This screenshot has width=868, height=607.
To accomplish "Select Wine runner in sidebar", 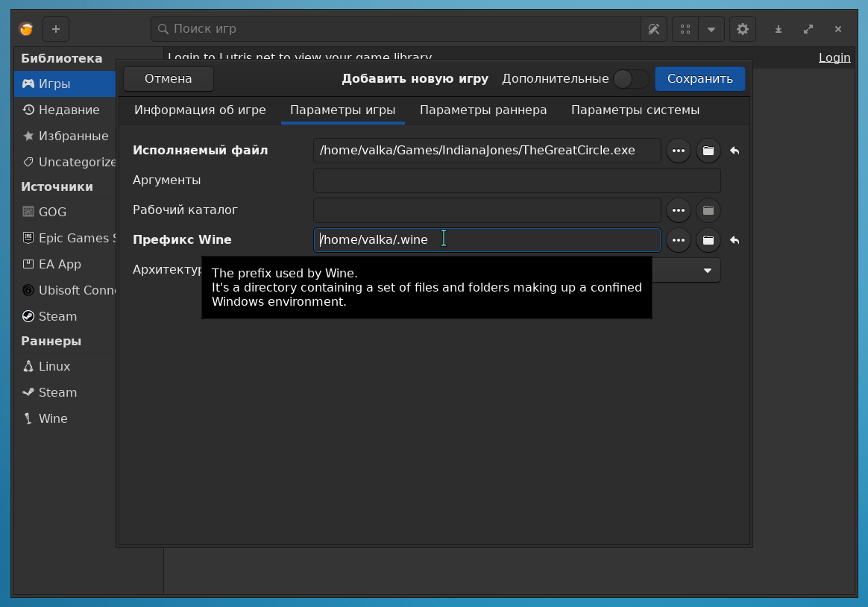I will pyautogui.click(x=65, y=418).
